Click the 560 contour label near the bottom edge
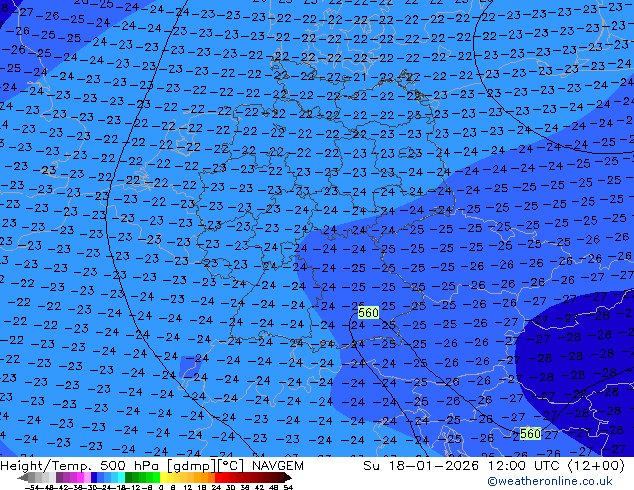The height and width of the screenshot is (490, 634). [x=530, y=434]
